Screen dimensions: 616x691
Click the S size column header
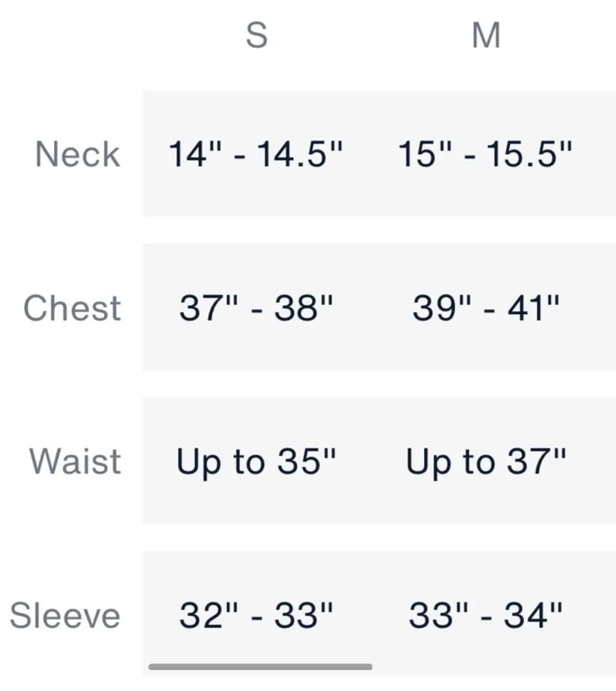coord(256,35)
